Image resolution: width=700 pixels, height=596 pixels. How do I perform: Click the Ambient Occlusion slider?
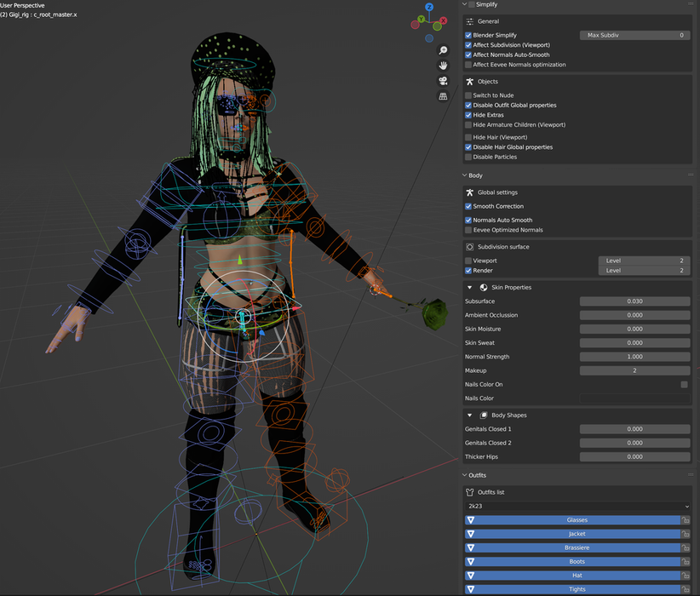(634, 315)
